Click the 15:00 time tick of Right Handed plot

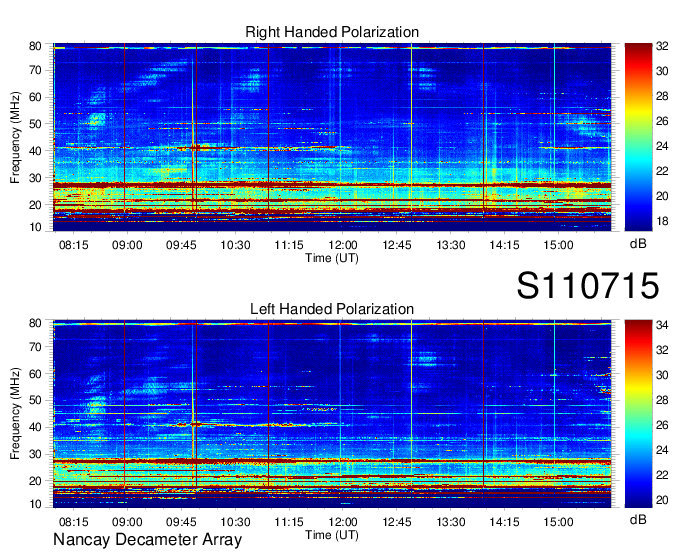pyautogui.click(x=558, y=245)
